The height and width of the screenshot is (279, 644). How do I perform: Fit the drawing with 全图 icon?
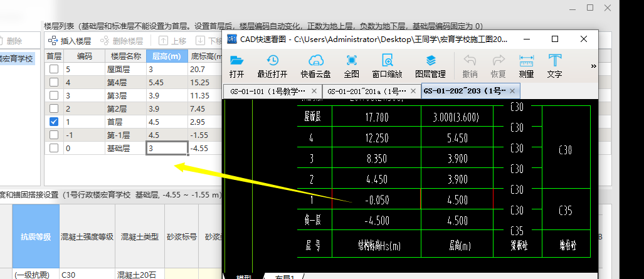point(352,66)
